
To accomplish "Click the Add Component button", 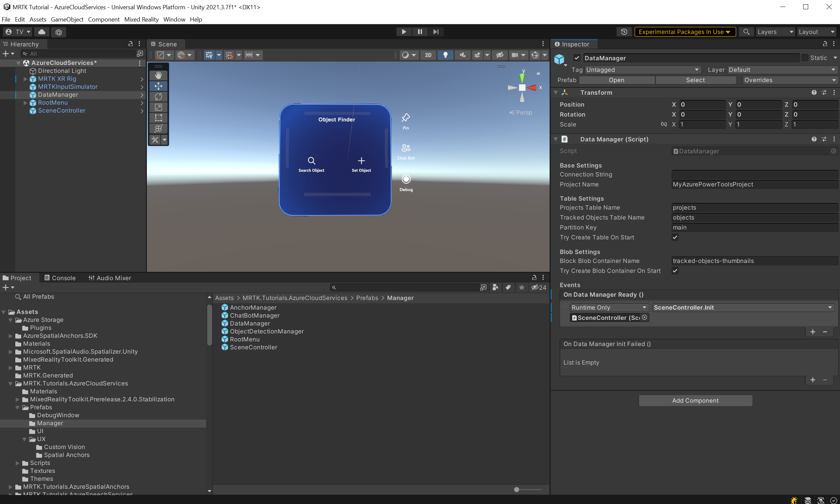I will click(x=695, y=400).
